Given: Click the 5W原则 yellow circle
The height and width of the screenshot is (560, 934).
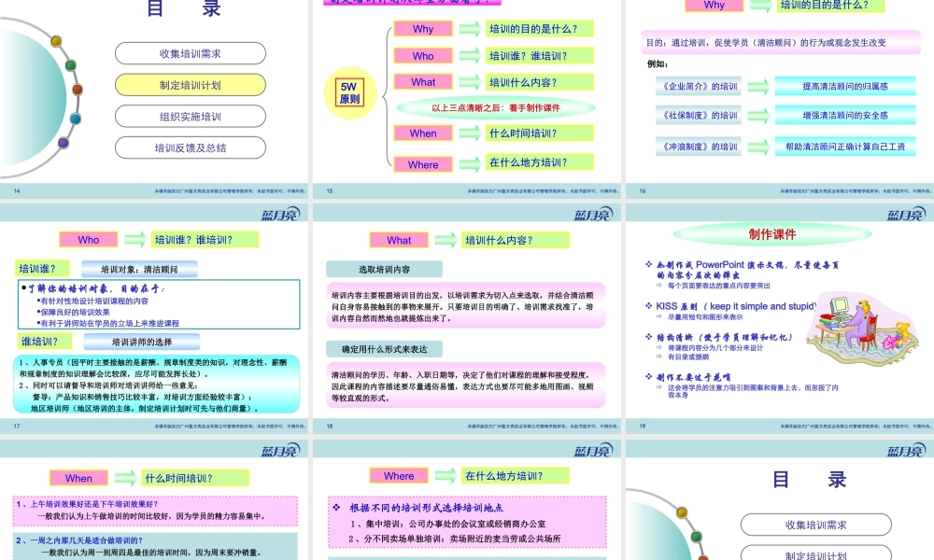Looking at the screenshot, I should [350, 92].
